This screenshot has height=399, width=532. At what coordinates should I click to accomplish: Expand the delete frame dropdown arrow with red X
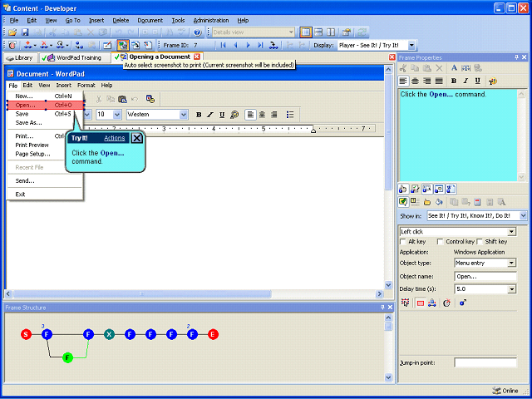51,45
